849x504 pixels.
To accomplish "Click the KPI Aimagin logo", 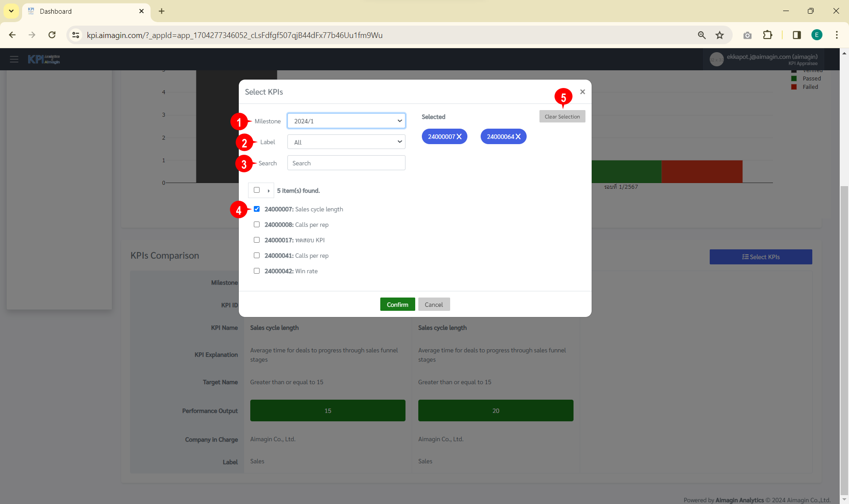I will 43,59.
